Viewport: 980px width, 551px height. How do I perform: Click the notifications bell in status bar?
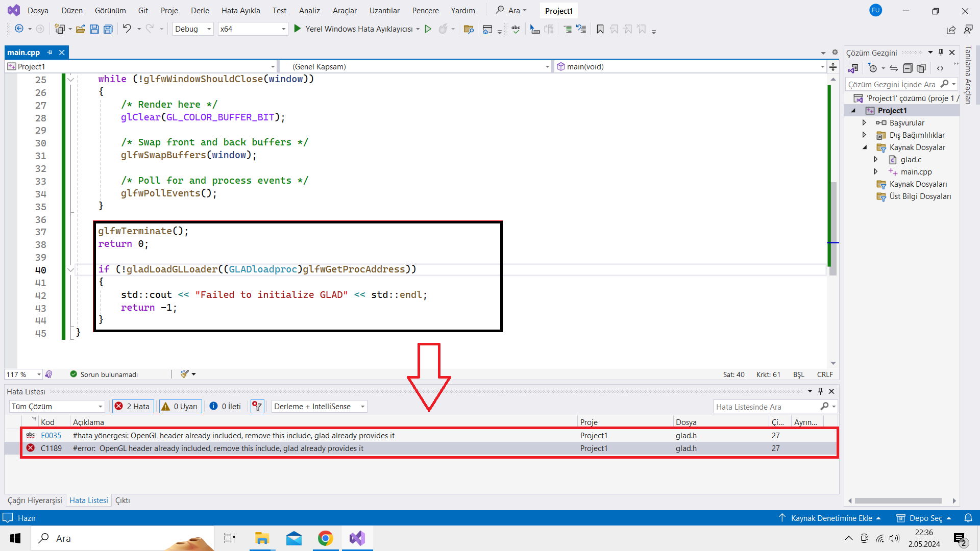(968, 518)
